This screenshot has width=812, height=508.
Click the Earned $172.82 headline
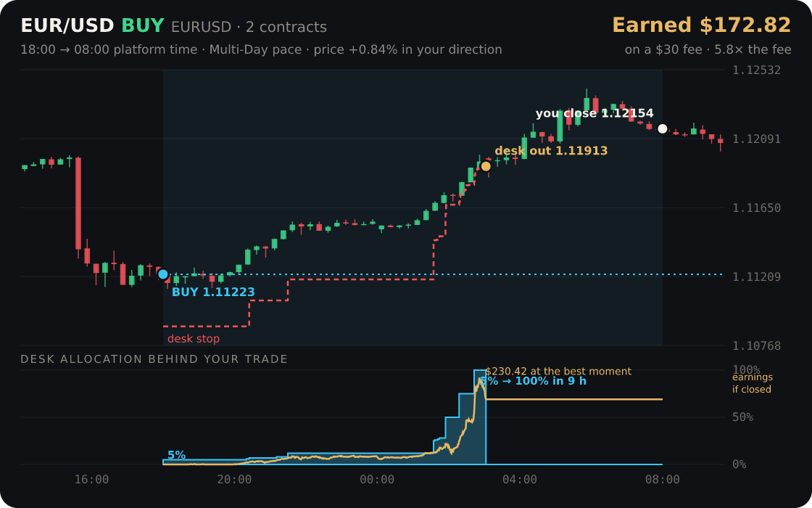[x=702, y=25]
